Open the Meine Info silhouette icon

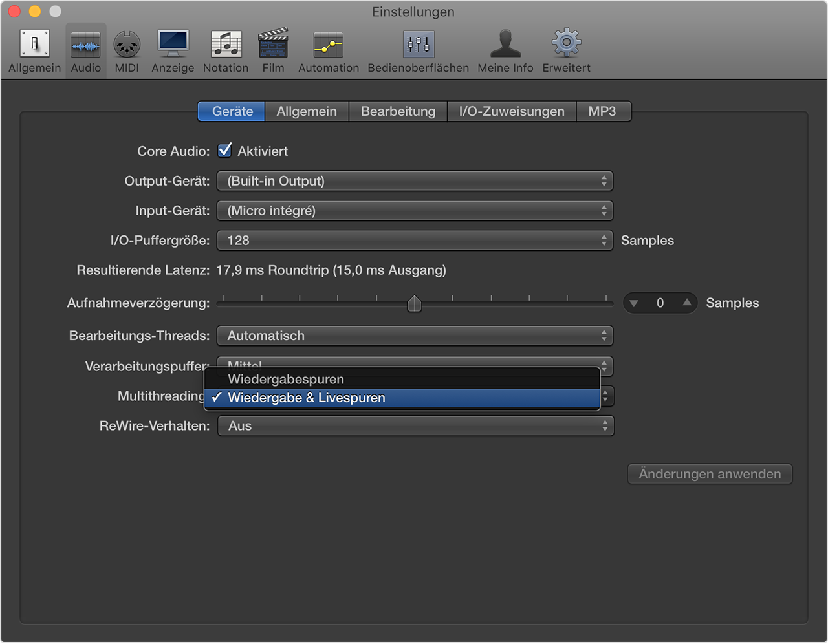[x=505, y=45]
